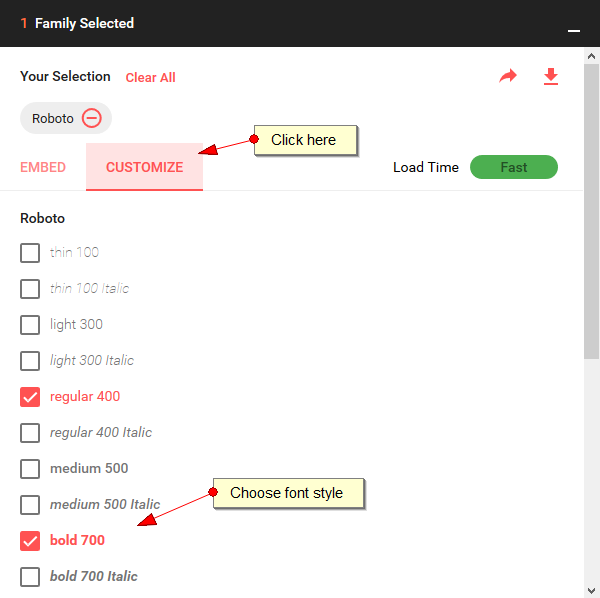Uncheck the bold 700 style
Viewport: 600px width, 598px height.
(30, 541)
